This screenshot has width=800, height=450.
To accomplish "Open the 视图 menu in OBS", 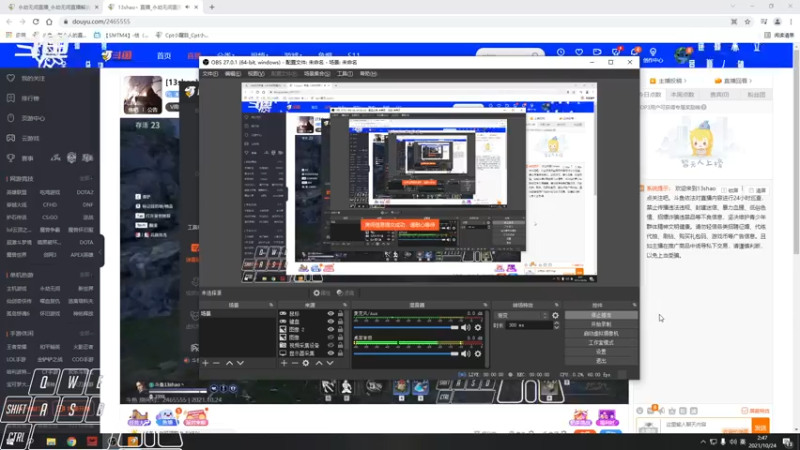I will [x=256, y=74].
